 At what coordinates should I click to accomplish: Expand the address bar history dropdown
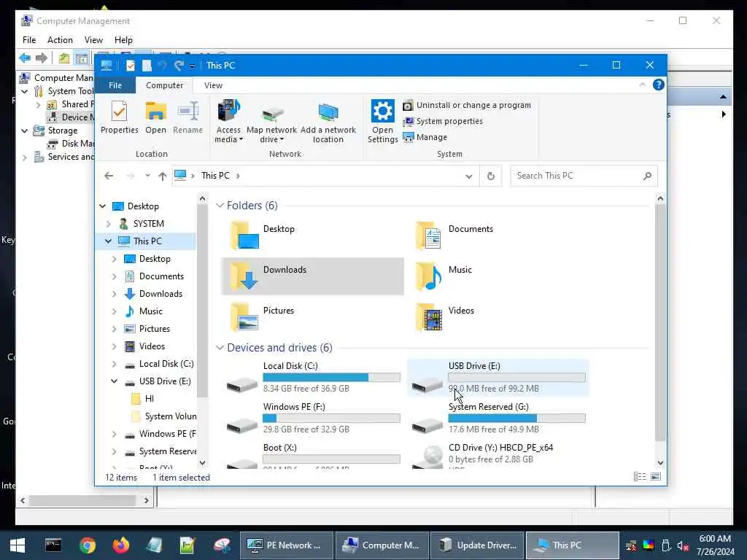[x=469, y=176]
